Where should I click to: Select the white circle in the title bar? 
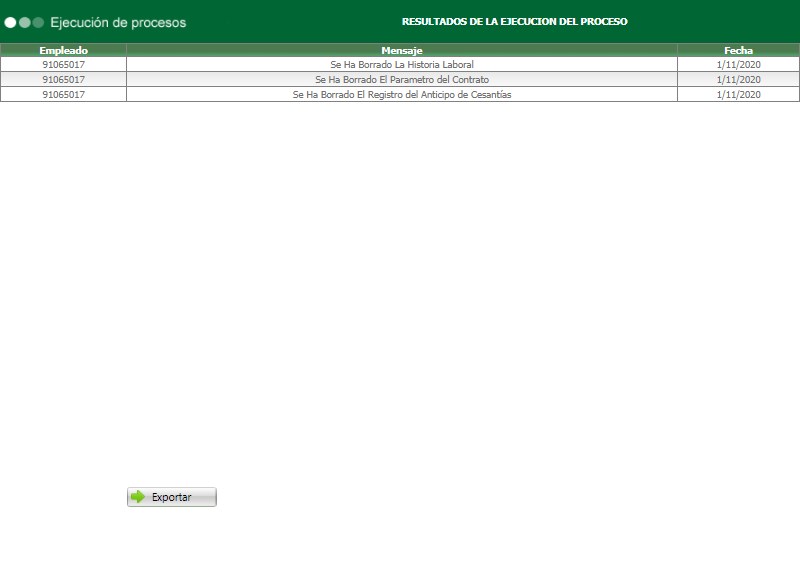point(10,22)
